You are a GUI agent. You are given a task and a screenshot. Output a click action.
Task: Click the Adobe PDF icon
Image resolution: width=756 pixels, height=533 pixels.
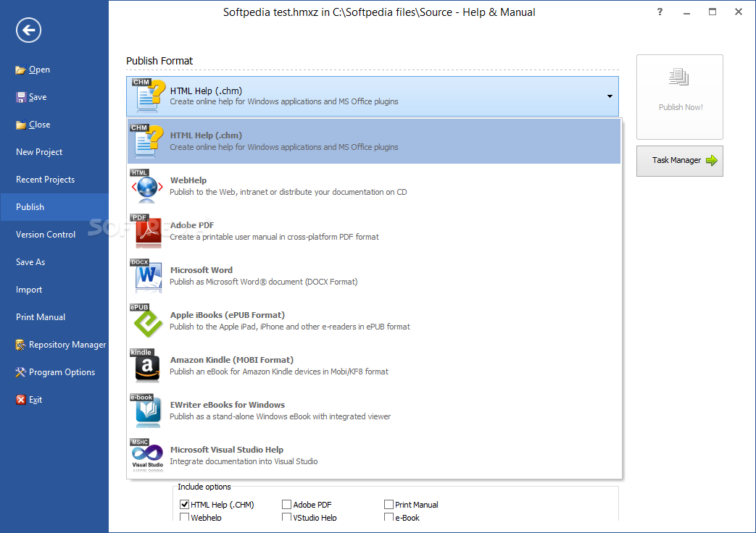click(x=146, y=231)
